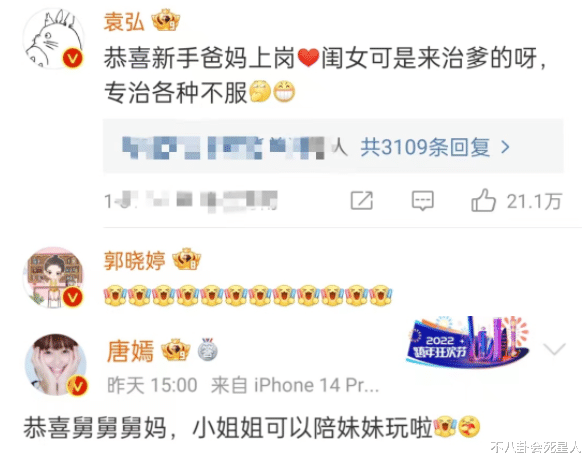Click the comment bubble icon under 袁弘's comment
This screenshot has width=588, height=462.
[423, 201]
